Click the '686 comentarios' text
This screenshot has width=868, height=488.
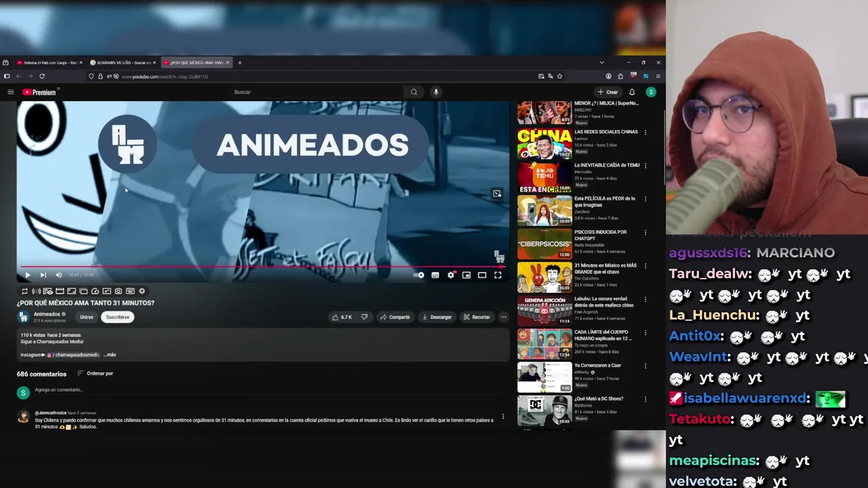[41, 374]
